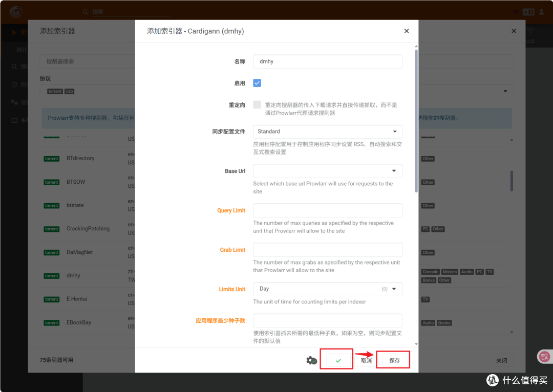Click the torrent tag in dmhy row
The width and height of the screenshot is (553, 392).
52,276
